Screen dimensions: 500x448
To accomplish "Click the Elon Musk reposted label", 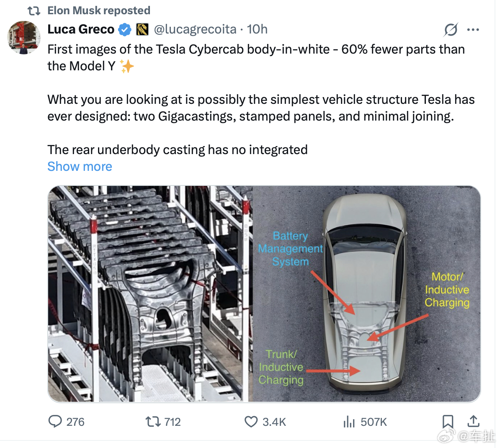I will click(x=99, y=10).
